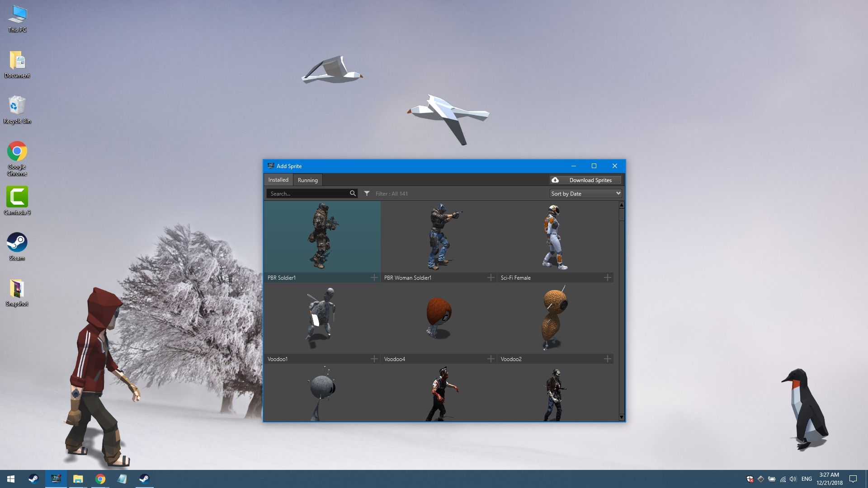
Task: Click the scrollbar up arrow
Action: coord(622,205)
